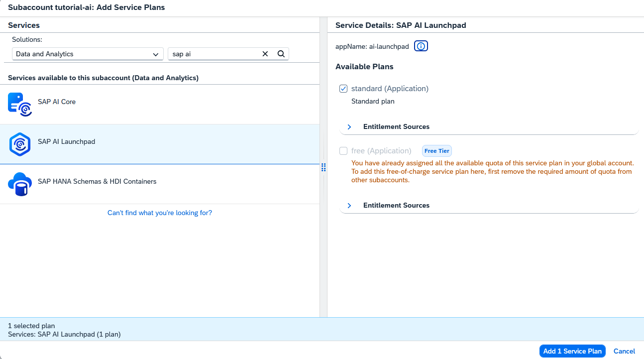Click the "1 selected plan" status text

(x=31, y=326)
